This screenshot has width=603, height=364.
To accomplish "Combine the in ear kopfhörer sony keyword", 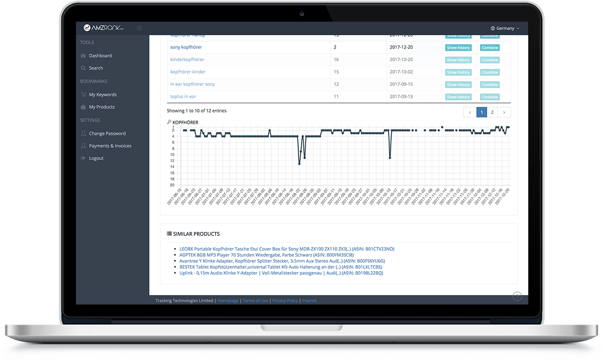I will pyautogui.click(x=489, y=84).
